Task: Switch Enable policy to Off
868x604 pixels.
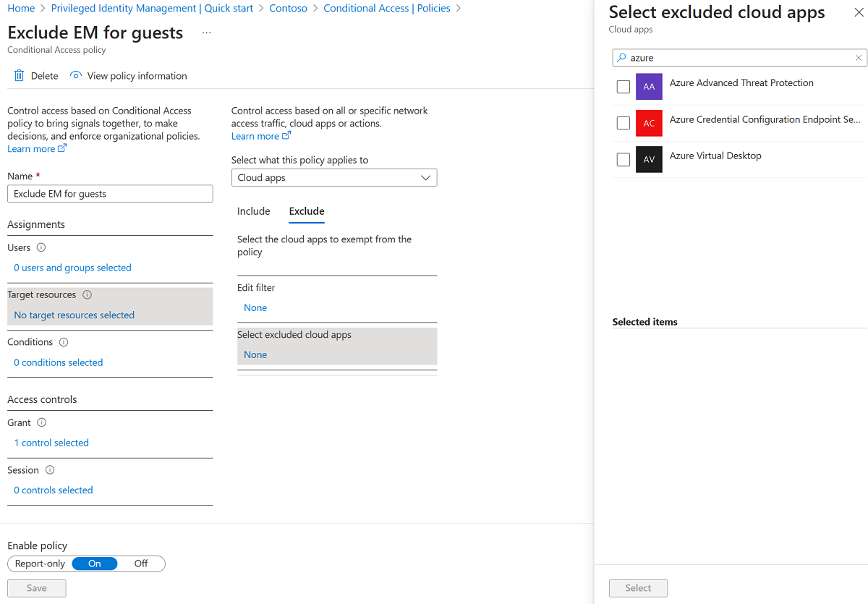Action: (x=141, y=564)
